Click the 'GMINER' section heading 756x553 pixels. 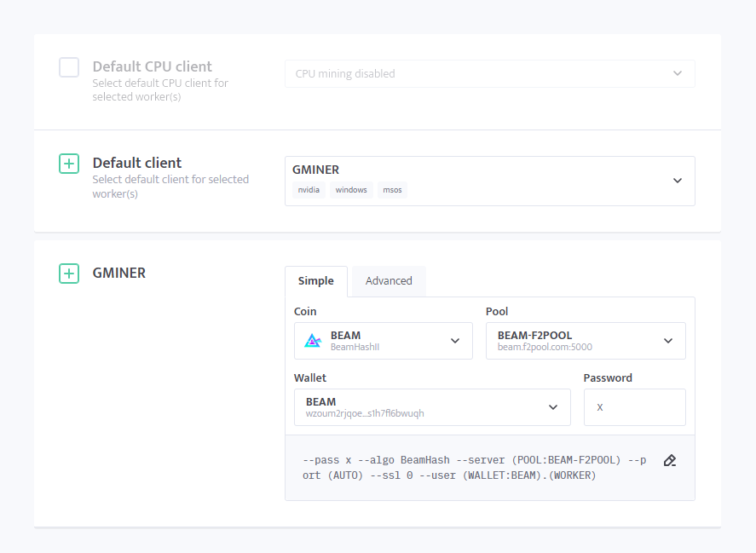[x=119, y=273]
